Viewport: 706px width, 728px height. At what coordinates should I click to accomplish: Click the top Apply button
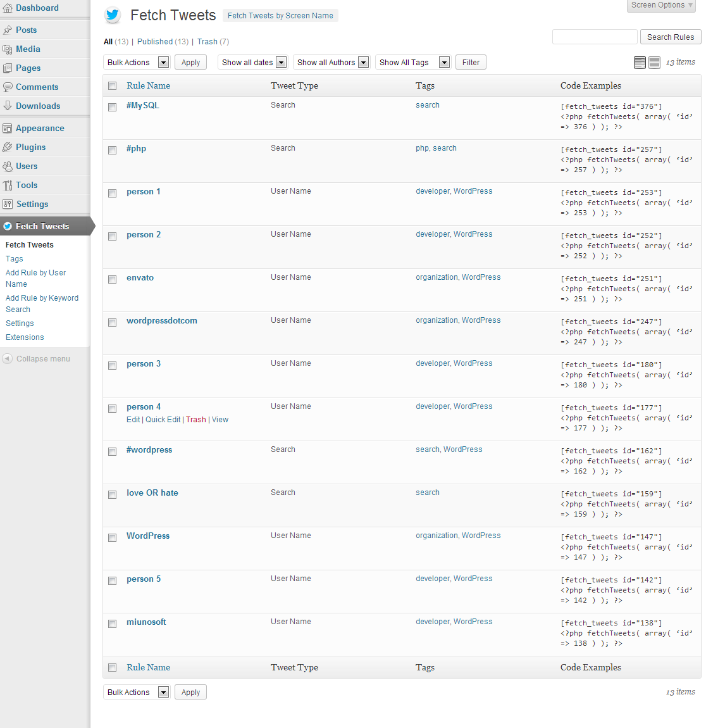pos(190,62)
